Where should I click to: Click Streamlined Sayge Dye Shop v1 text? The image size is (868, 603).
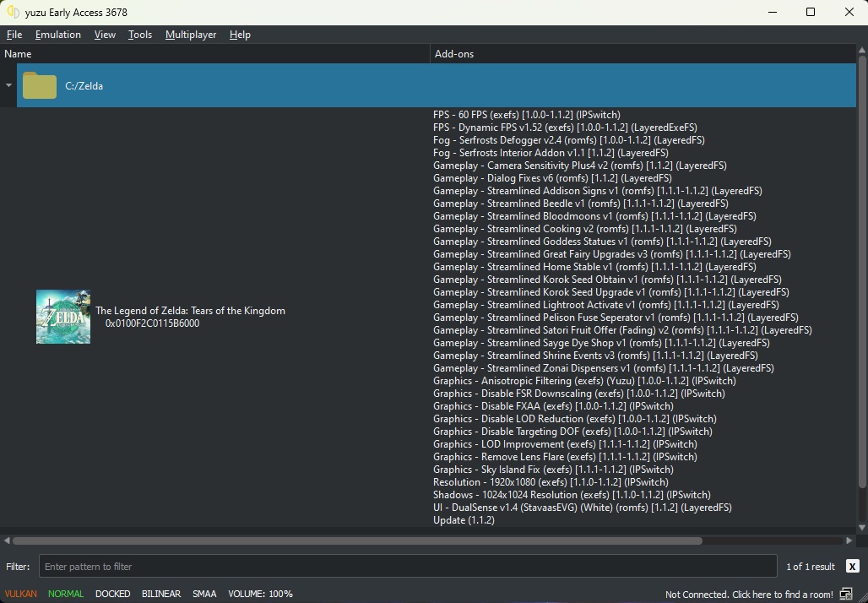(601, 343)
